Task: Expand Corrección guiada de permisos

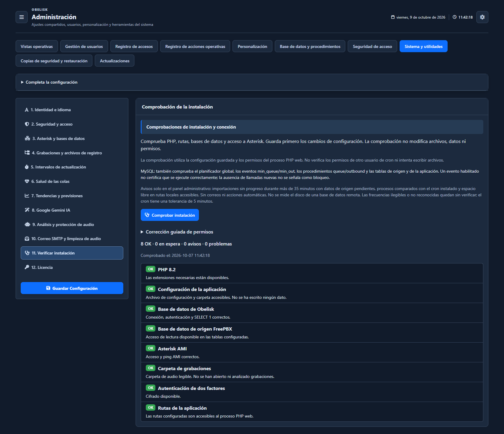Action: [x=177, y=232]
